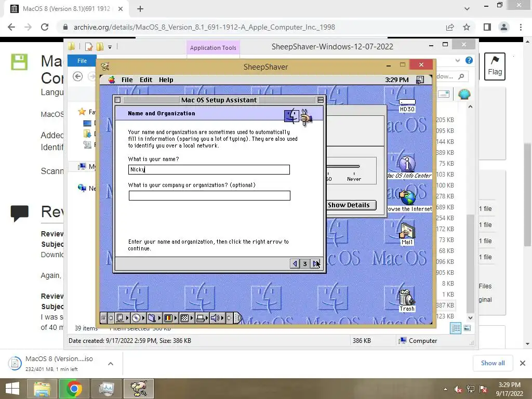
Task: Click the Setup Assistant window close box
Action: coord(117,100)
